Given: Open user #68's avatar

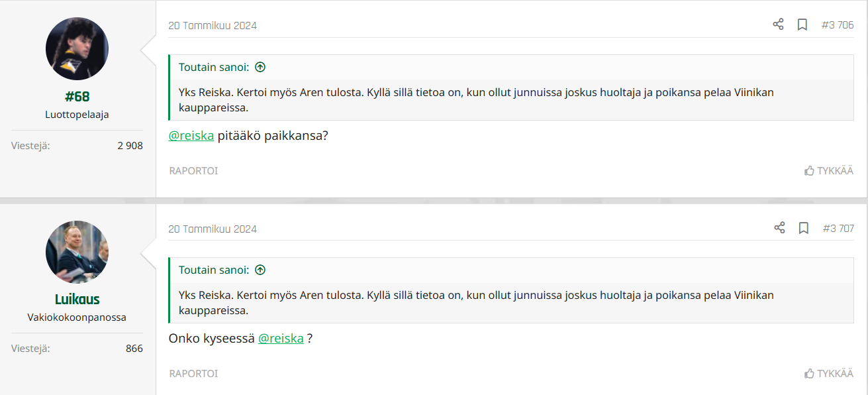Looking at the screenshot, I should [77, 49].
